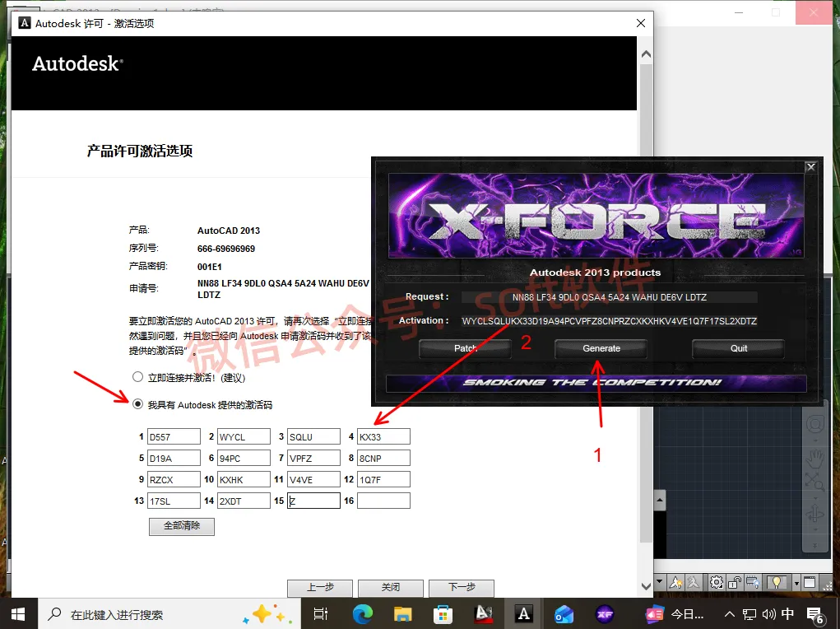Click activation code field 2 containing WYCL

tap(244, 436)
